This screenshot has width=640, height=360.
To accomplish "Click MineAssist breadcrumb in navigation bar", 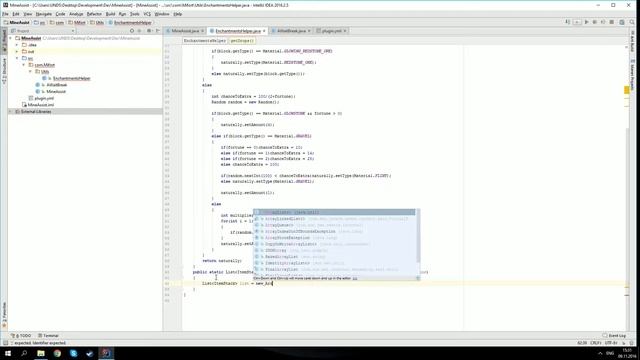I will (17, 23).
